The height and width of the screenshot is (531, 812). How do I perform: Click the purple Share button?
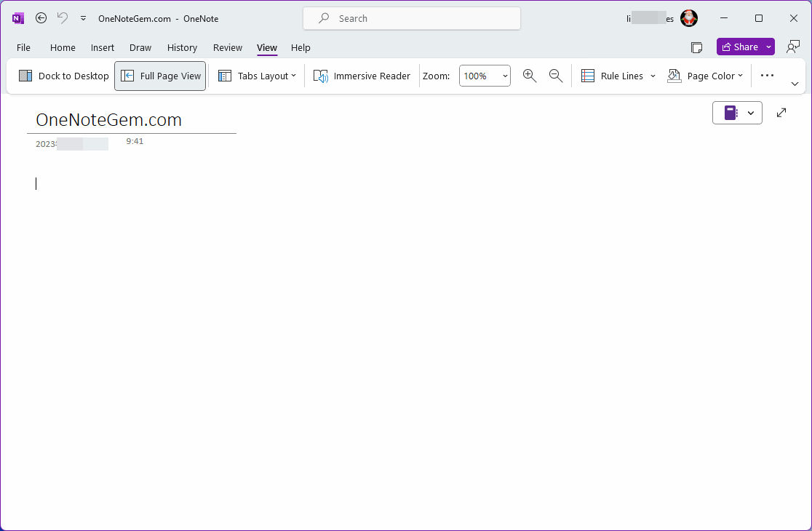click(740, 47)
